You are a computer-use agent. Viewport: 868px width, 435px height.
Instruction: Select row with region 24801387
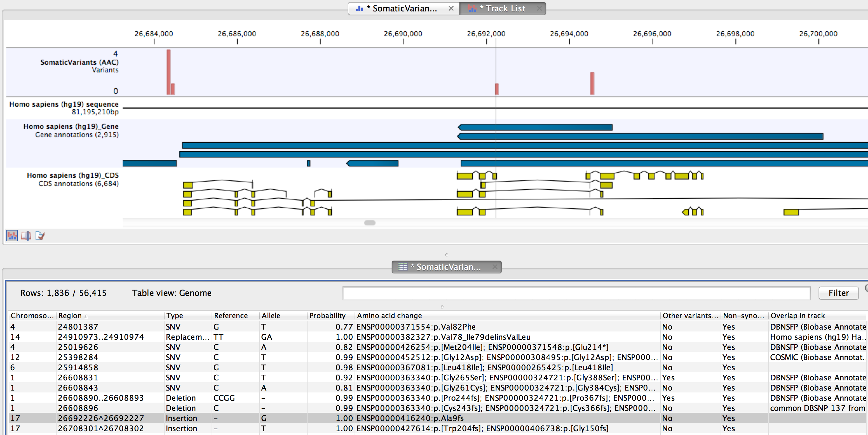click(x=437, y=327)
